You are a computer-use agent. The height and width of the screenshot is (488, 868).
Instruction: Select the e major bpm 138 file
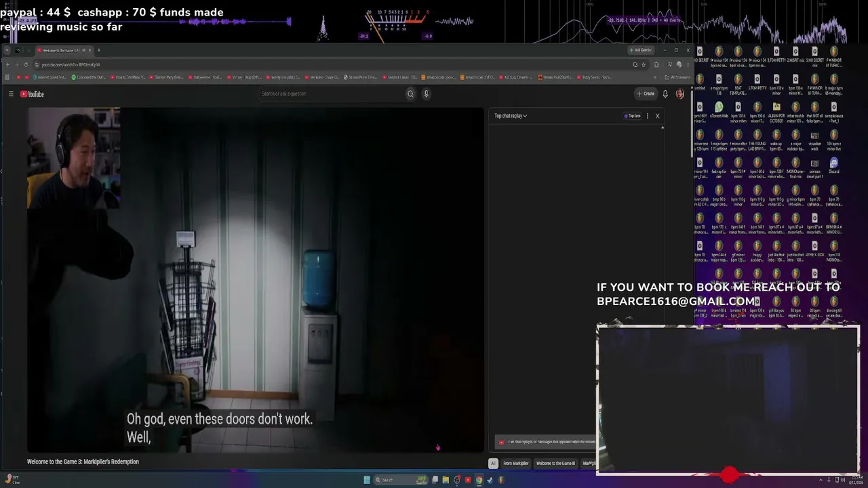[x=719, y=83]
